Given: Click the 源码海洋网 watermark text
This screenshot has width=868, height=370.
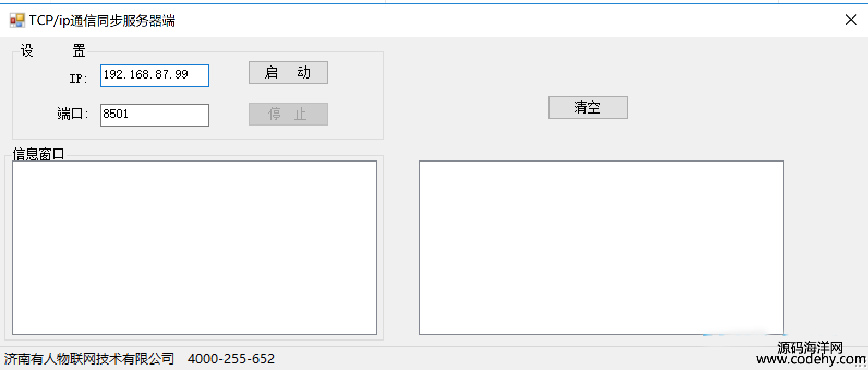Looking at the screenshot, I should click(810, 347).
